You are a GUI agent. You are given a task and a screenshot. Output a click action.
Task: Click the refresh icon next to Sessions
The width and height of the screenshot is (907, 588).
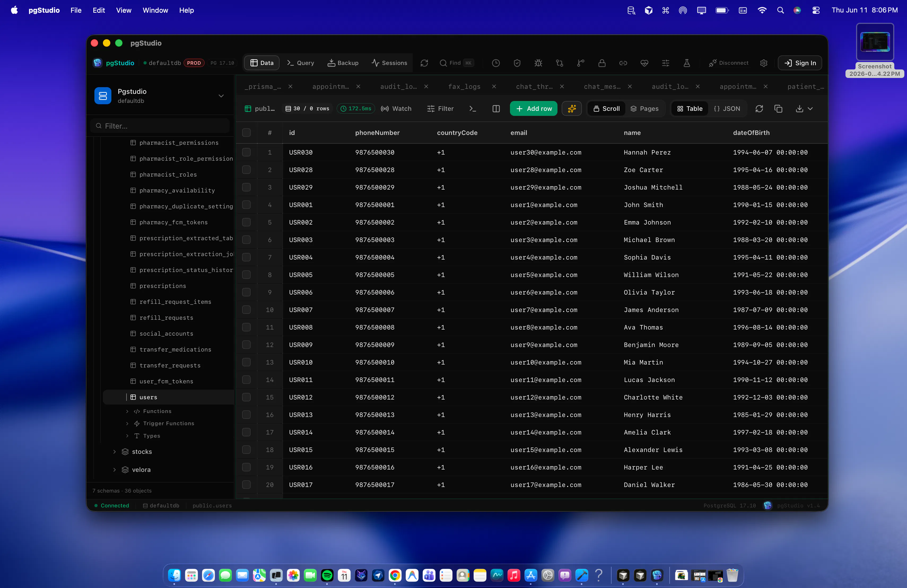coord(424,63)
